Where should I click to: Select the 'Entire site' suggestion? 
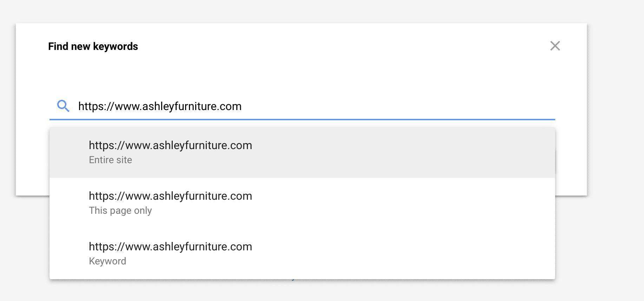point(302,152)
